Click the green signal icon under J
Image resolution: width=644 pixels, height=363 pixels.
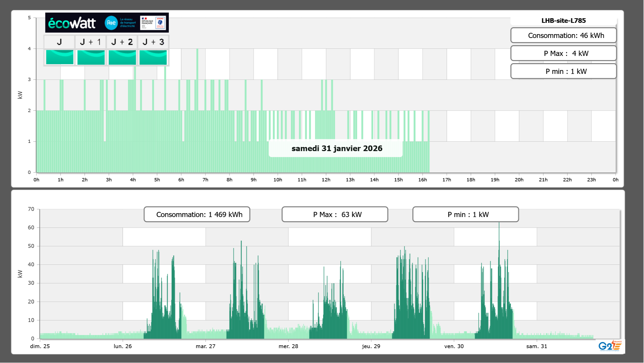[x=60, y=57]
